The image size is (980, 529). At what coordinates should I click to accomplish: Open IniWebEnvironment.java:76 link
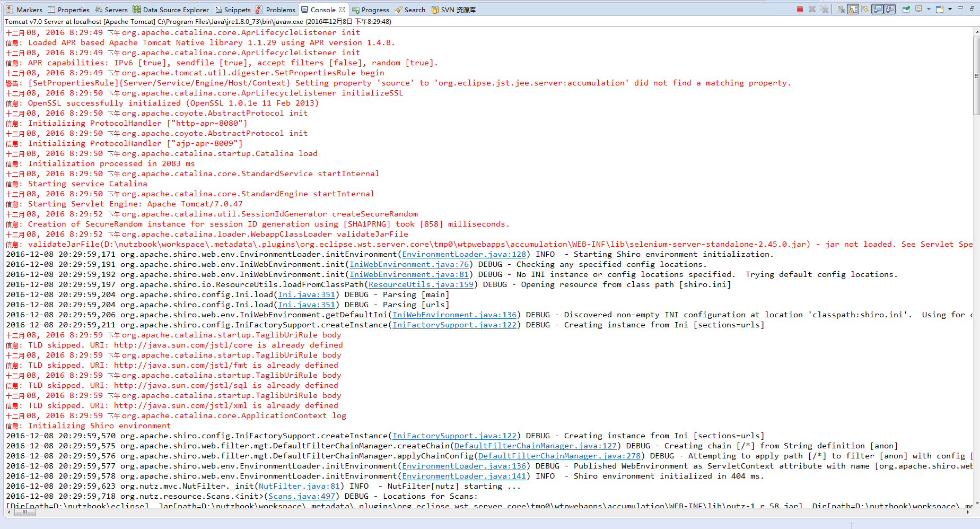(x=409, y=264)
